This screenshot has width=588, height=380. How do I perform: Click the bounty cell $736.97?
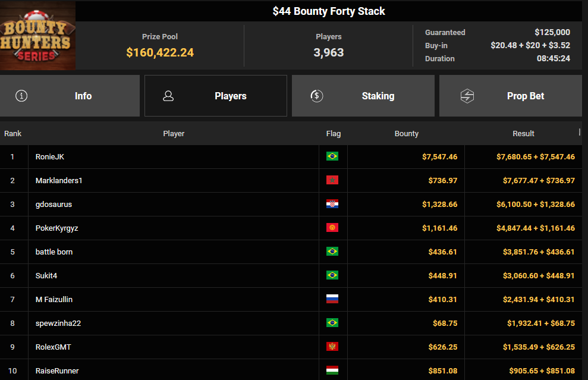[x=443, y=180]
